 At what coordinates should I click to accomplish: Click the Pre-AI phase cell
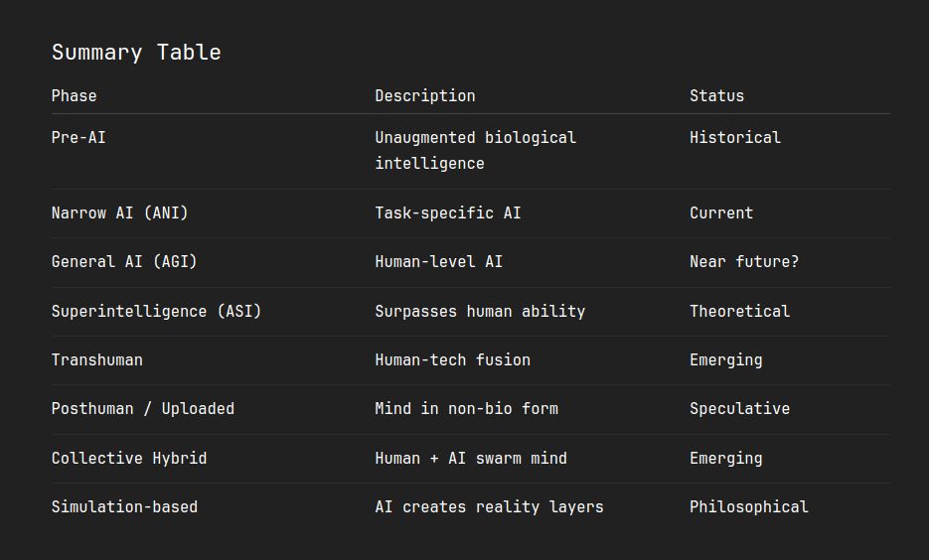(x=78, y=138)
